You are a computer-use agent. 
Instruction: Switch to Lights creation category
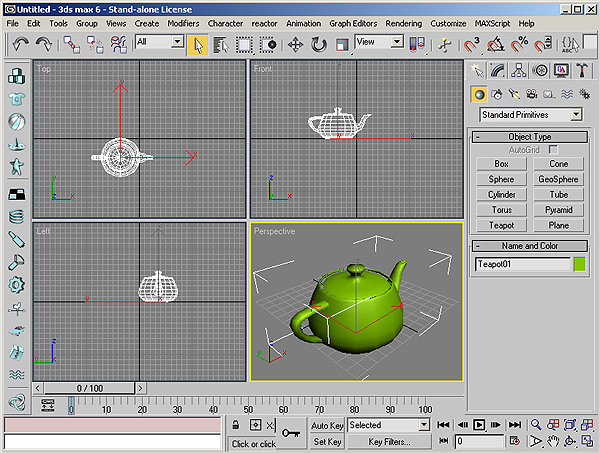click(x=513, y=94)
